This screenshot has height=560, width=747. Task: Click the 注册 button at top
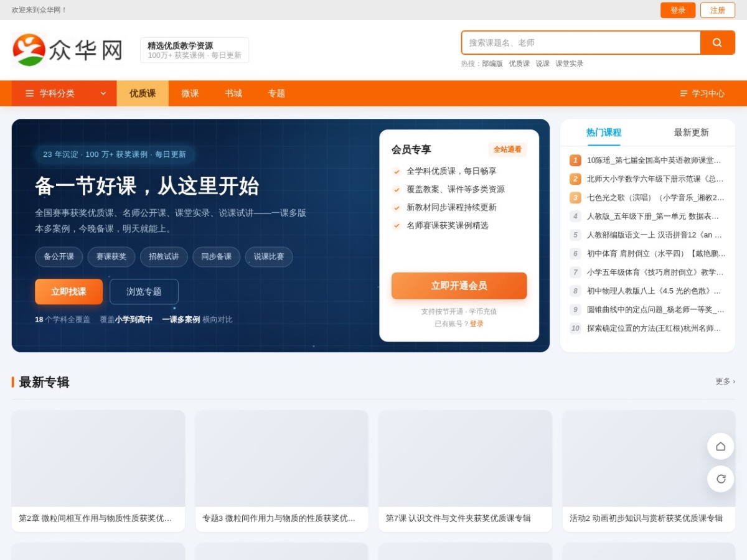[x=718, y=10]
